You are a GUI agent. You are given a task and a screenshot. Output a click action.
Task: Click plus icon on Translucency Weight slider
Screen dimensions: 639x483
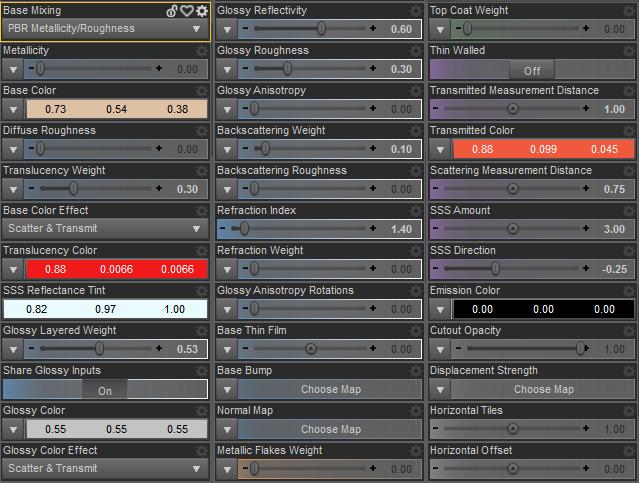(159, 188)
